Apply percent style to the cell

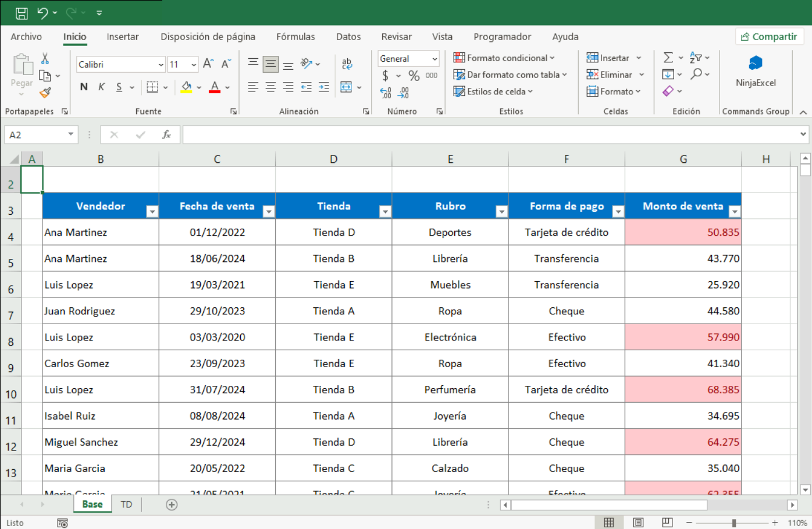click(x=414, y=76)
